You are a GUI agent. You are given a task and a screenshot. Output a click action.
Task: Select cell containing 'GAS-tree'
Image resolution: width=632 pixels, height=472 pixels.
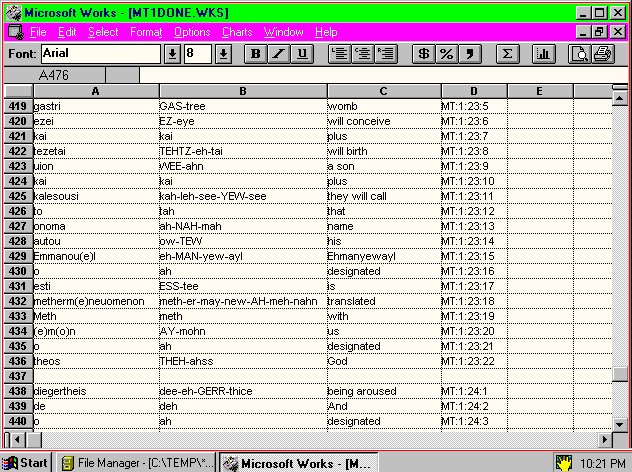point(243,106)
